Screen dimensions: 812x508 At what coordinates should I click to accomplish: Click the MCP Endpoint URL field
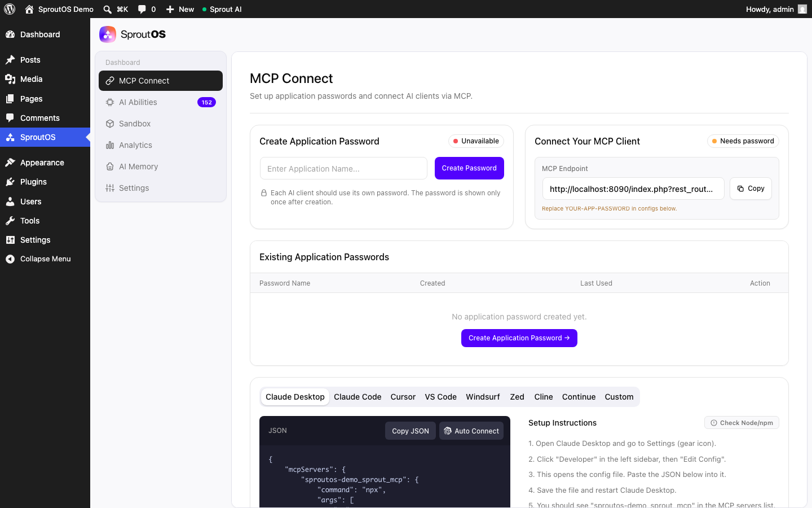tap(633, 189)
